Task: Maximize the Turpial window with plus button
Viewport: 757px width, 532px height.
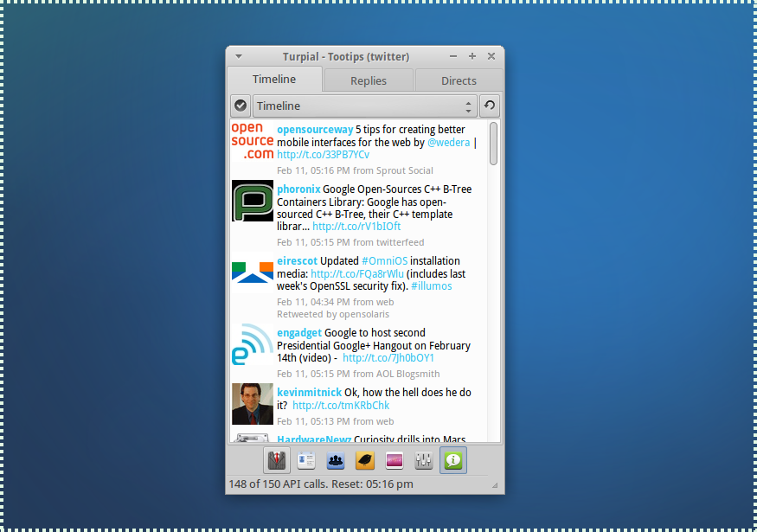Action: tap(472, 56)
